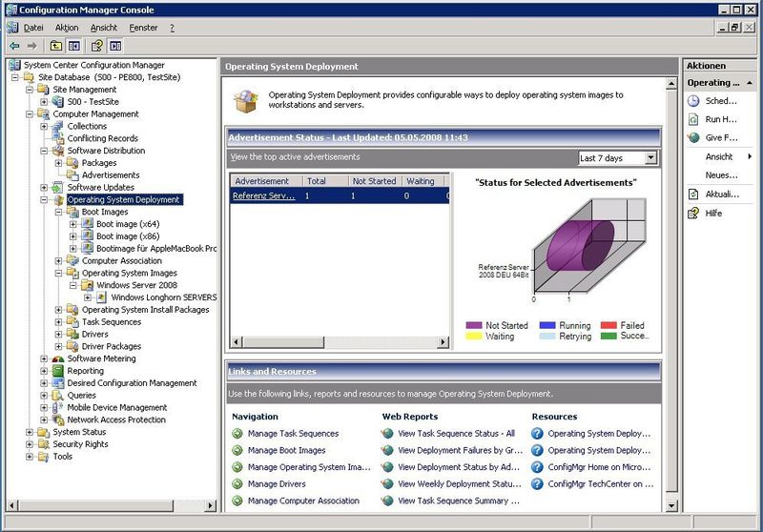Click globe icon beside View Task Sequence Status

(387, 433)
